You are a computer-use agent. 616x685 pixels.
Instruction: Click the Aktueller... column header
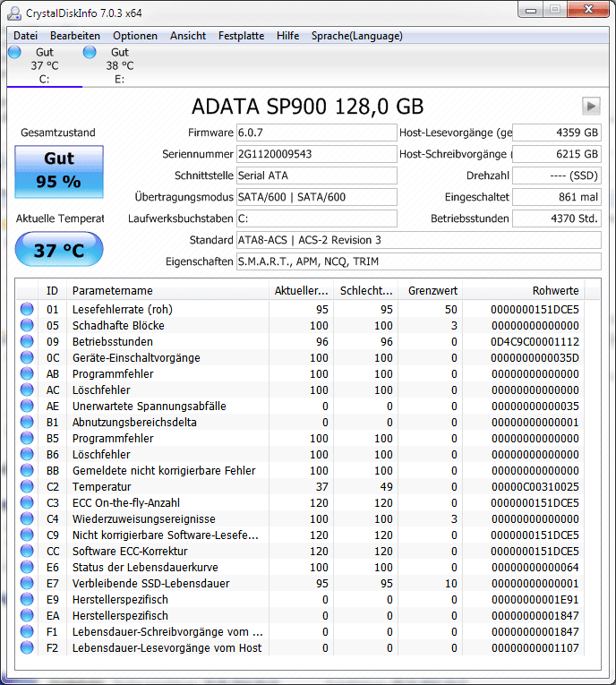[x=301, y=290]
